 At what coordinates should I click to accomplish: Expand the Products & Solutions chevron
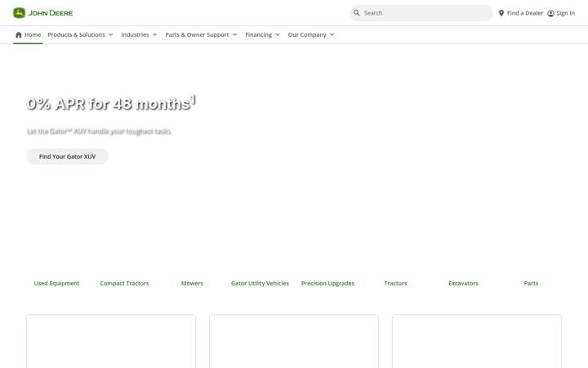coord(110,34)
